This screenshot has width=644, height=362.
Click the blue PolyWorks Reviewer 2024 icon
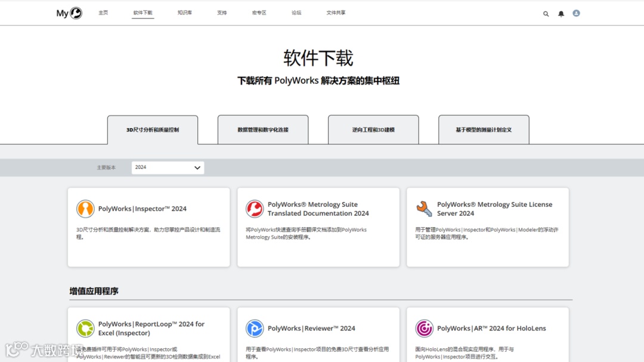pyautogui.click(x=255, y=329)
